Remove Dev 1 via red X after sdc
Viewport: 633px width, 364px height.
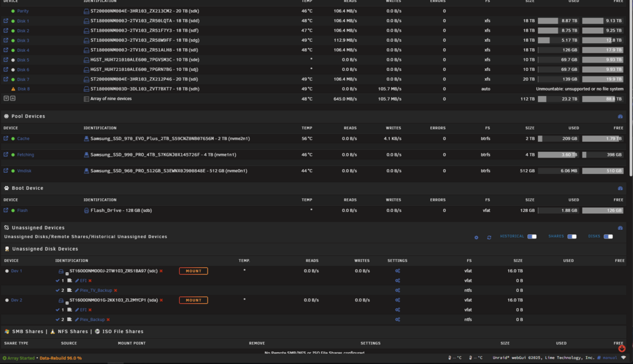tap(161, 271)
